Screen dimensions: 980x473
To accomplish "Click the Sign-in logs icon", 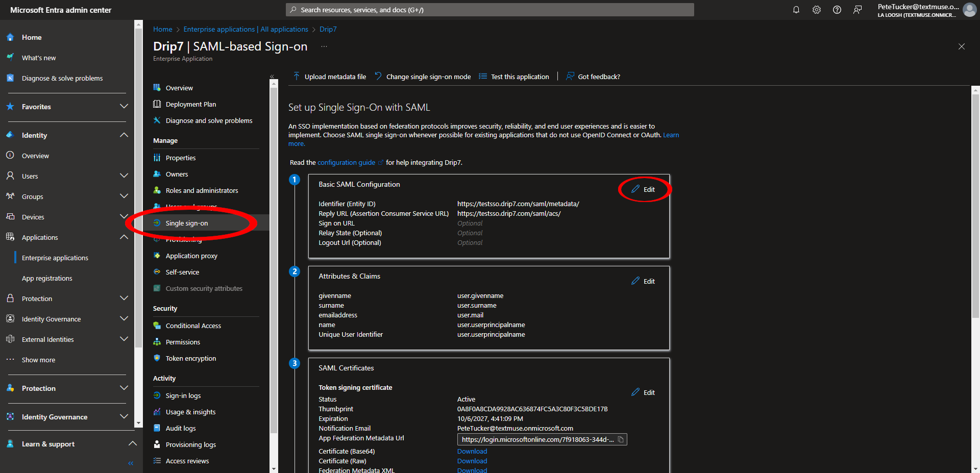I will click(157, 395).
